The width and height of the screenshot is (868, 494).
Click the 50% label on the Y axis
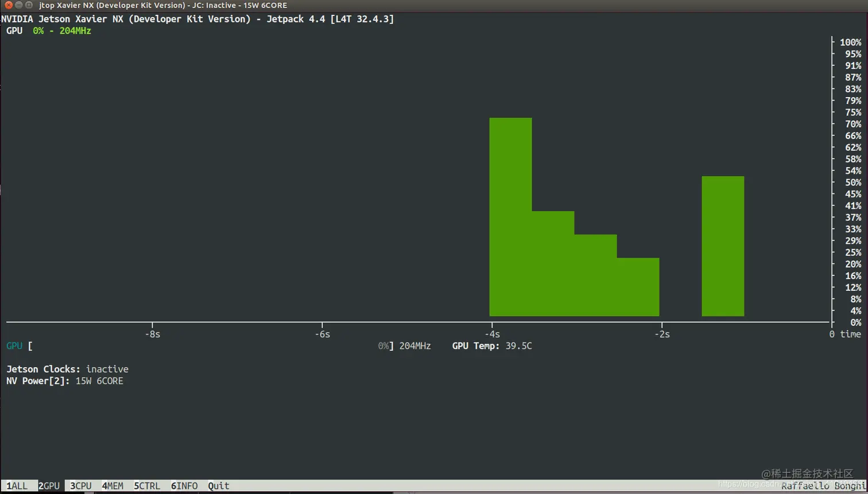coord(853,182)
